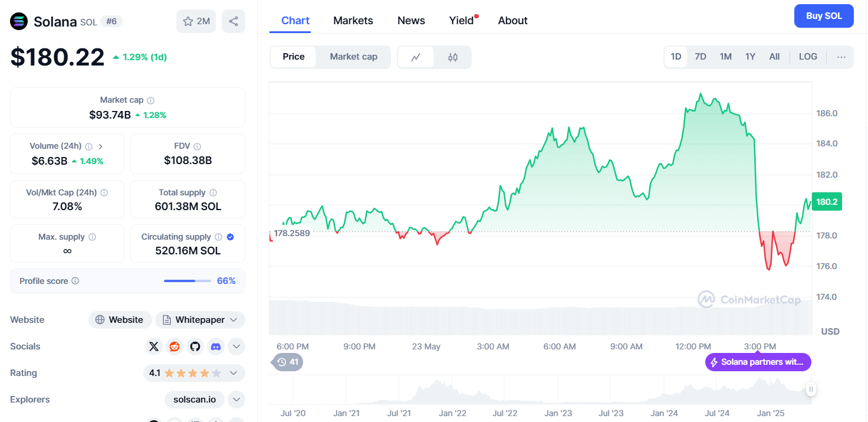
Task: Click the Profile score info icon
Action: pos(75,282)
